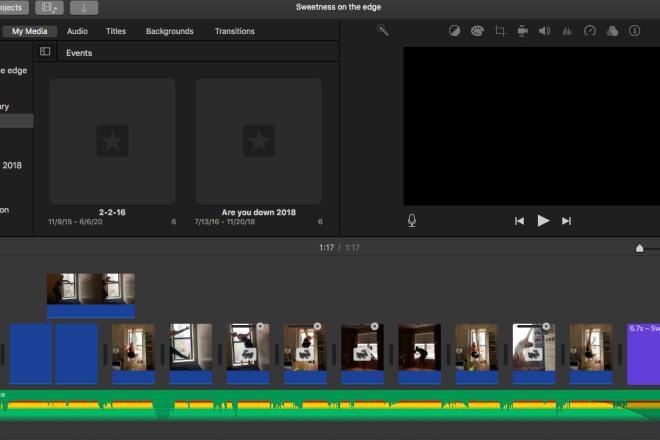The height and width of the screenshot is (440, 660).
Task: Select the purple 6.7s title clip
Action: pos(643,354)
